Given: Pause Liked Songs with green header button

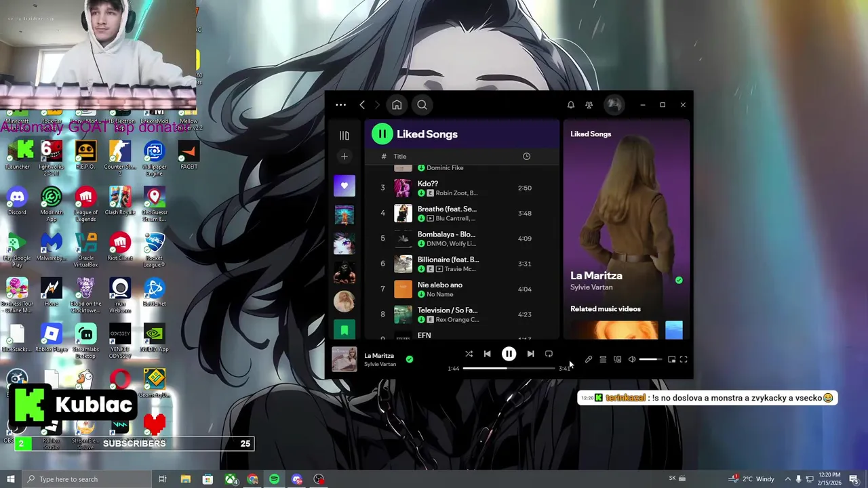Looking at the screenshot, I should (x=382, y=134).
